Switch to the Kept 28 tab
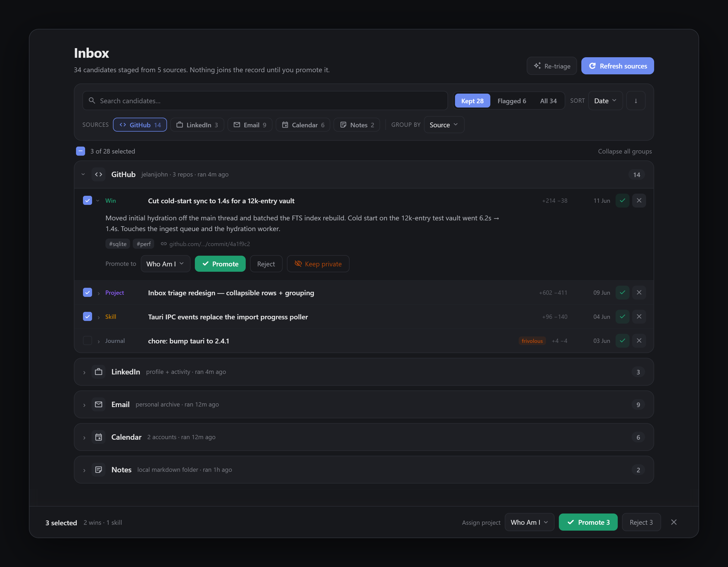The width and height of the screenshot is (728, 567). tap(472, 101)
